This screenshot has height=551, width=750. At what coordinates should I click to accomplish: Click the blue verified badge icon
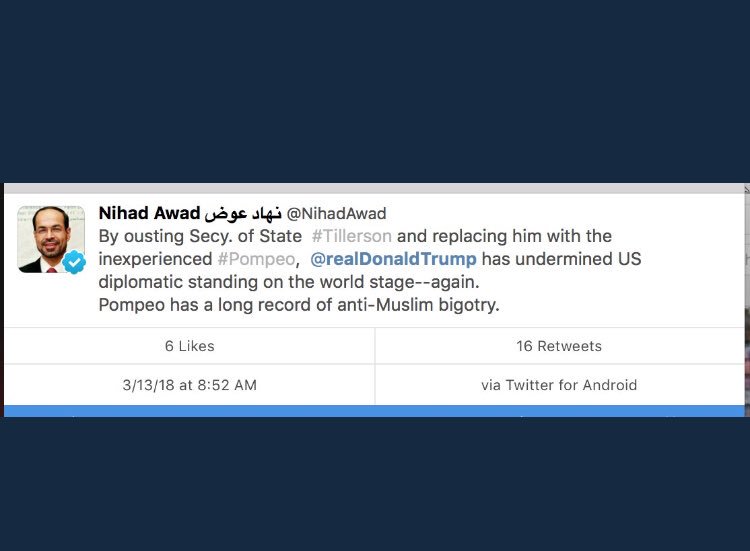pyautogui.click(x=74, y=262)
